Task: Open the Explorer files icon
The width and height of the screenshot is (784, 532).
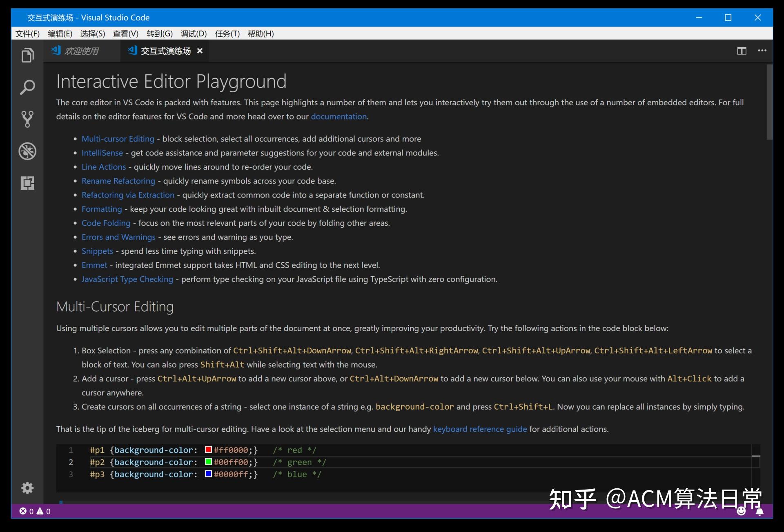Action: click(27, 55)
